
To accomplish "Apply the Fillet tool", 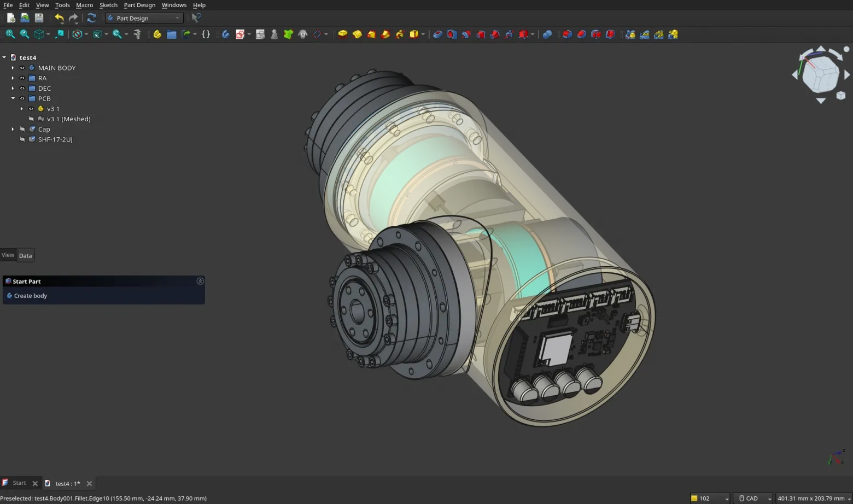I will (567, 34).
